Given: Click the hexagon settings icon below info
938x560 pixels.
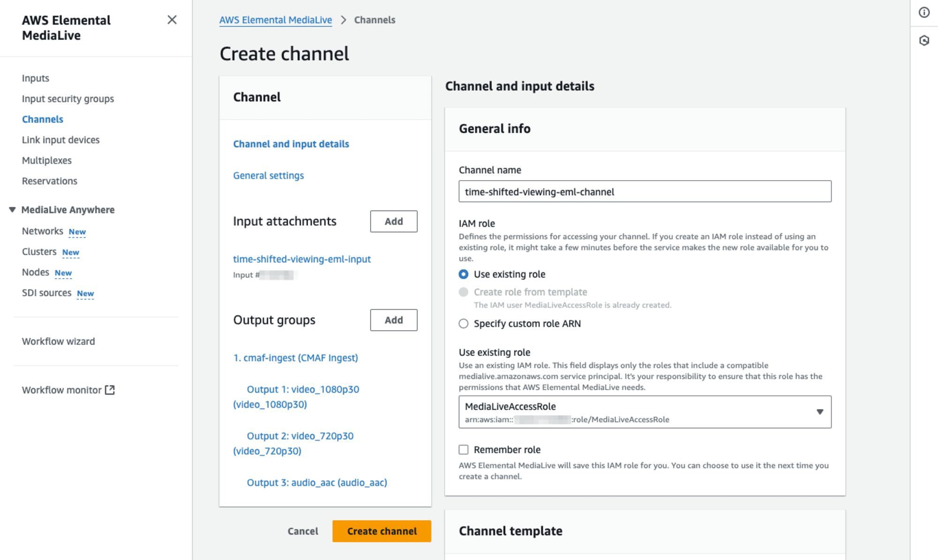Looking at the screenshot, I should (x=924, y=41).
